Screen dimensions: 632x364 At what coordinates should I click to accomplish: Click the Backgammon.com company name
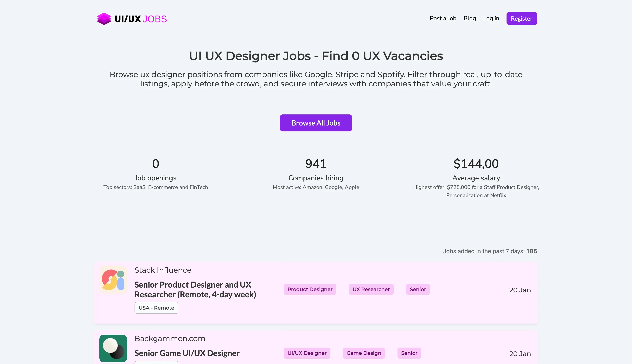[x=170, y=339]
